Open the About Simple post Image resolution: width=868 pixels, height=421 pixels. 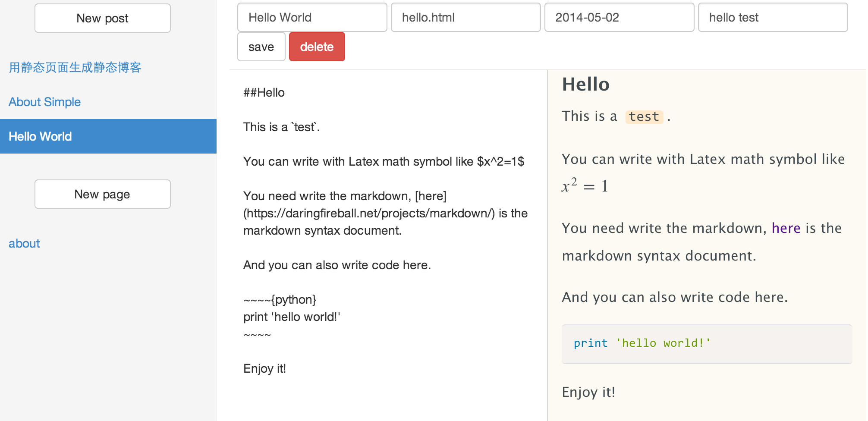click(45, 102)
